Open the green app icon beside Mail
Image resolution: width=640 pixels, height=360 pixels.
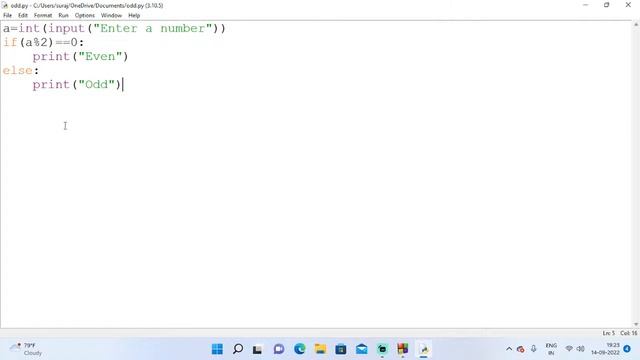click(382, 349)
